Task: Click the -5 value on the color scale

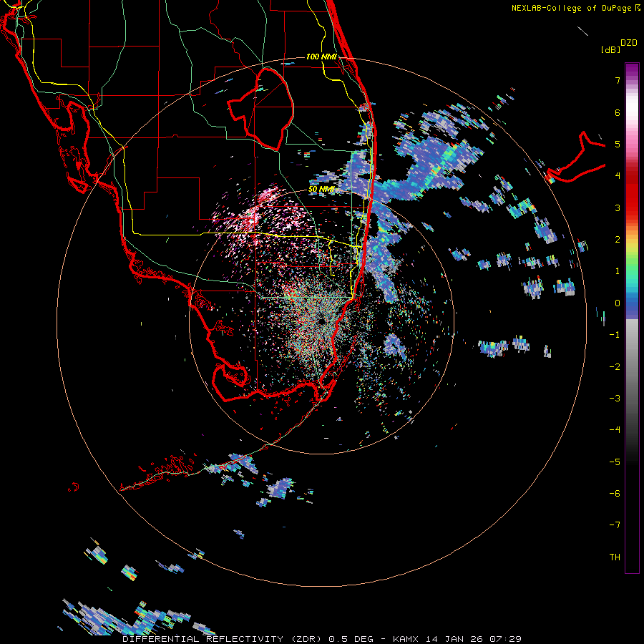Action: pyautogui.click(x=615, y=462)
